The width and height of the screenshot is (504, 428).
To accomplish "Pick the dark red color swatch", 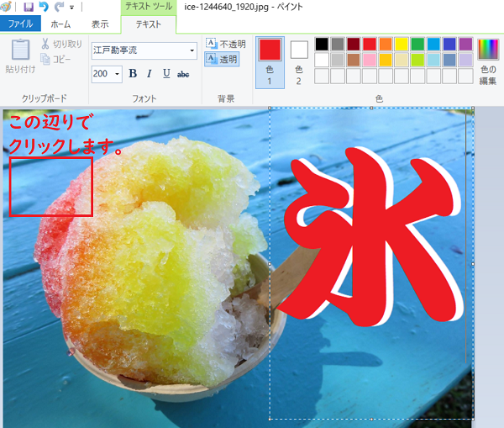I will point(354,44).
